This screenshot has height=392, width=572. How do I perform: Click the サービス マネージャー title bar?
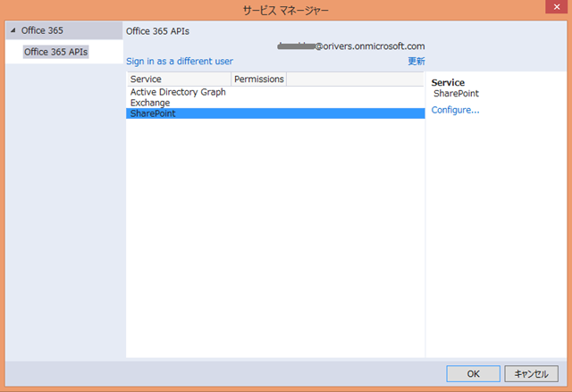(285, 11)
